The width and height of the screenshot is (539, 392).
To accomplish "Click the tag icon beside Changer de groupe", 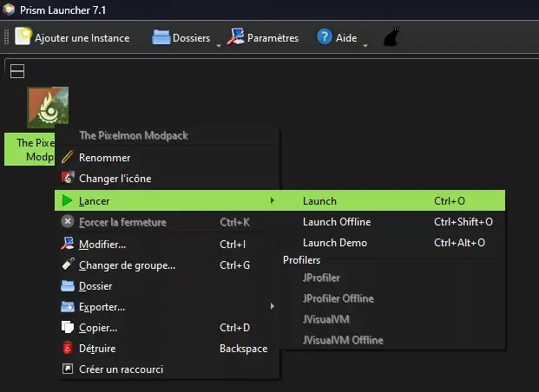I will 68,265.
